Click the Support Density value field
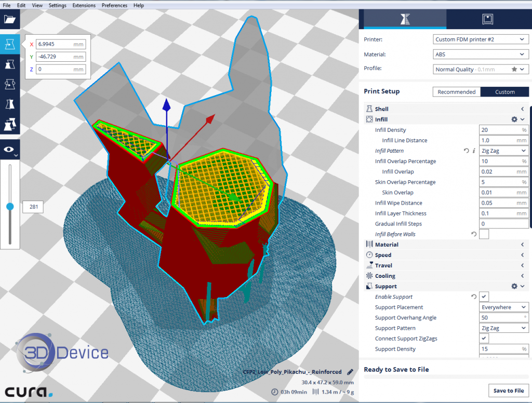This screenshot has width=532, height=403. coord(503,348)
